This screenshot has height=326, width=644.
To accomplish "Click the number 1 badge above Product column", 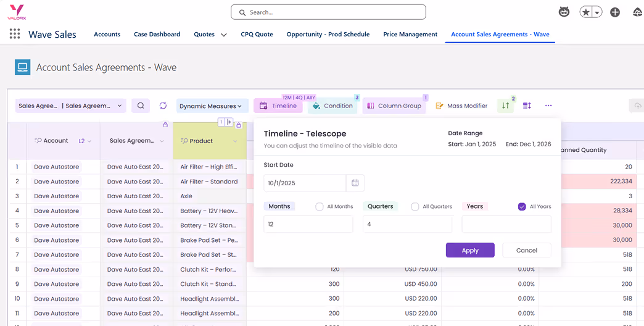I will [x=221, y=122].
